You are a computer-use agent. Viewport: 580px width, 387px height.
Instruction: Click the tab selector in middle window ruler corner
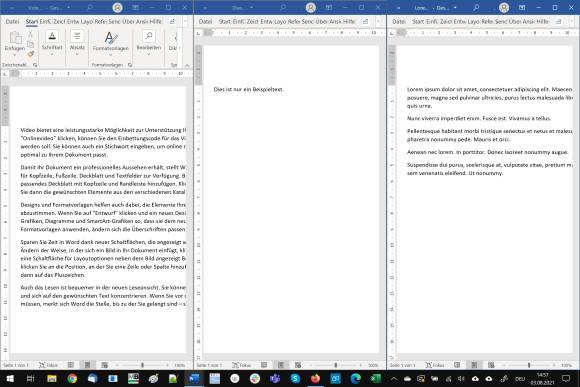199,33
